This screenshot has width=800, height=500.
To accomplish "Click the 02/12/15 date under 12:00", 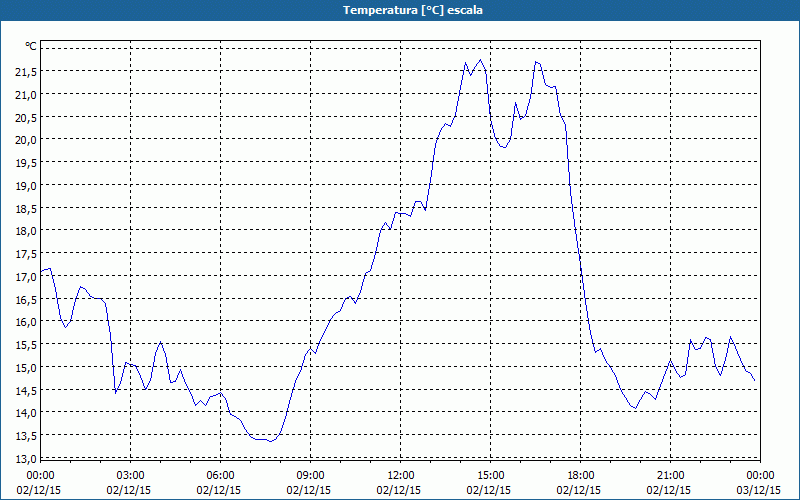I will point(399,490).
